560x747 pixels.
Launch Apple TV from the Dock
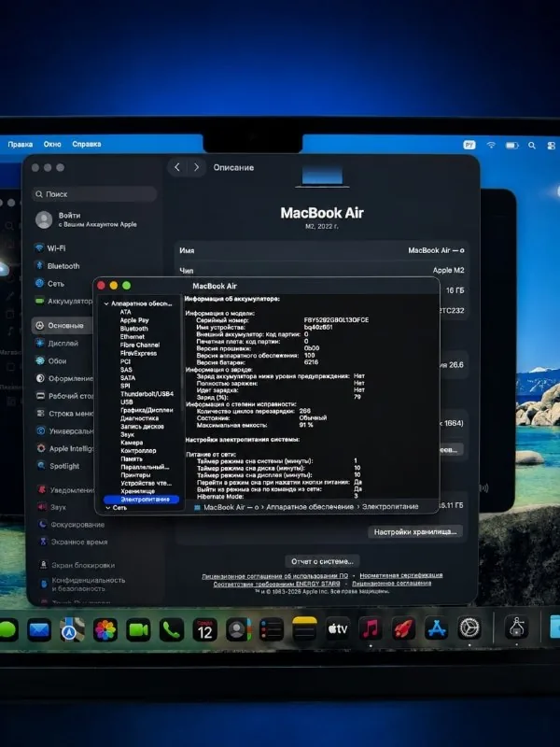pos(338,629)
